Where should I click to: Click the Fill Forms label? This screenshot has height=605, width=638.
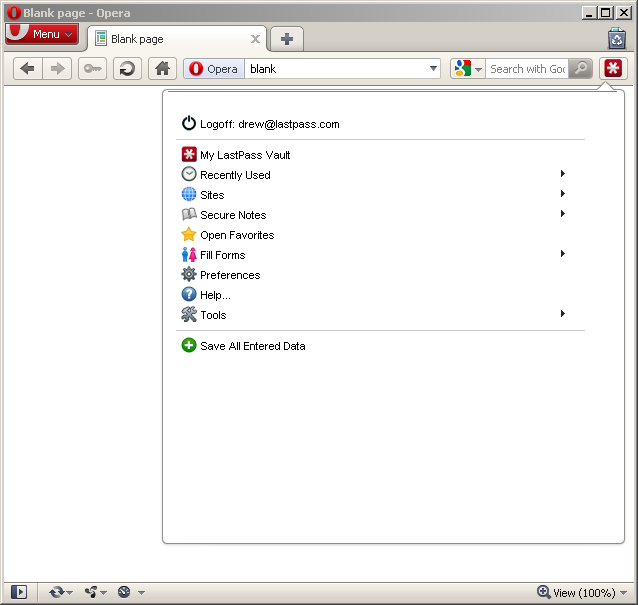pyautogui.click(x=223, y=255)
